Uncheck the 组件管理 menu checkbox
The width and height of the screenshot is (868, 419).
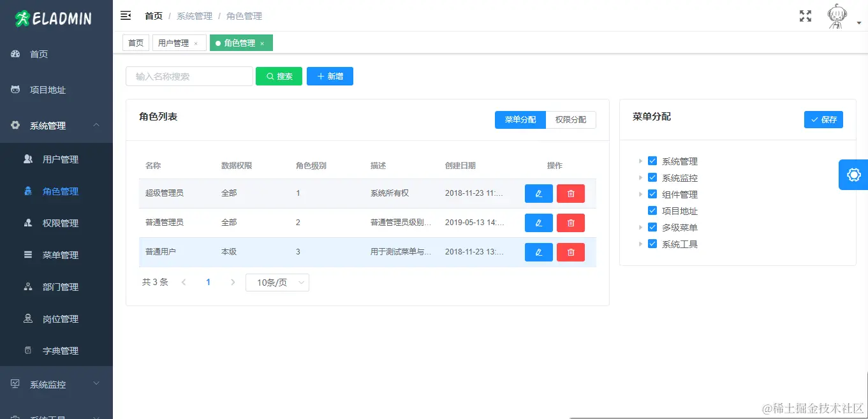tap(652, 194)
